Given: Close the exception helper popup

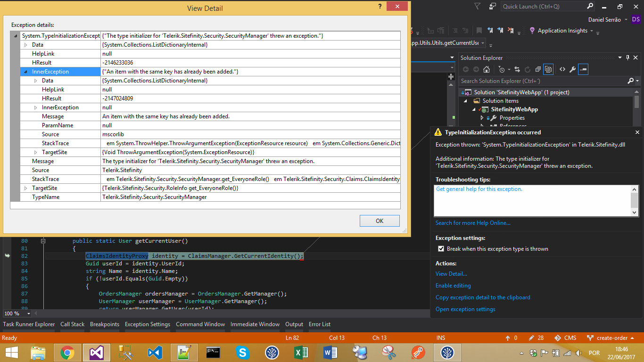Looking at the screenshot, I should pos(637,132).
